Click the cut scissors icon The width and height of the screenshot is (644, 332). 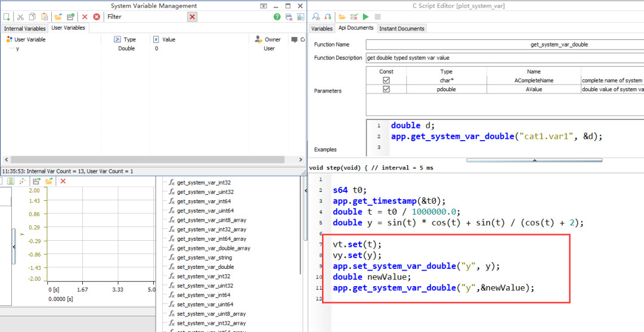point(20,17)
